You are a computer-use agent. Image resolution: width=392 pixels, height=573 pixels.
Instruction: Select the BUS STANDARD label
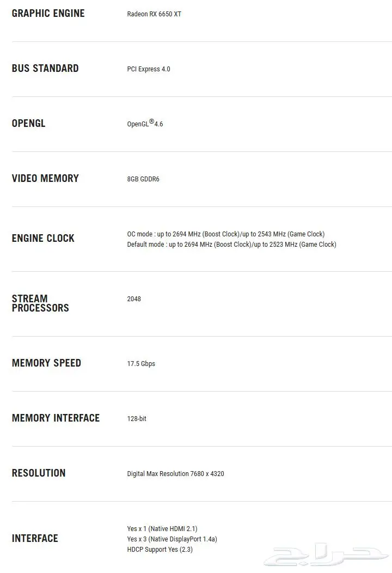tap(45, 68)
